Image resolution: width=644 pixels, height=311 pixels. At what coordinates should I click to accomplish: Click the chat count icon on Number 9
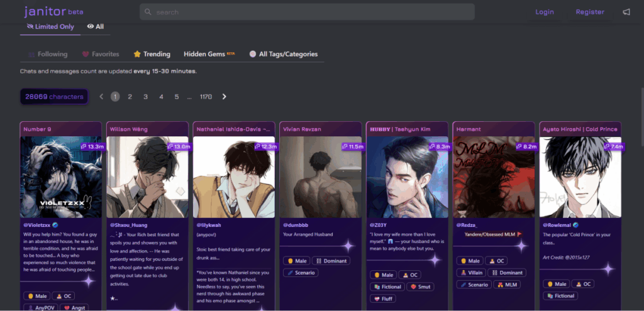(x=84, y=146)
